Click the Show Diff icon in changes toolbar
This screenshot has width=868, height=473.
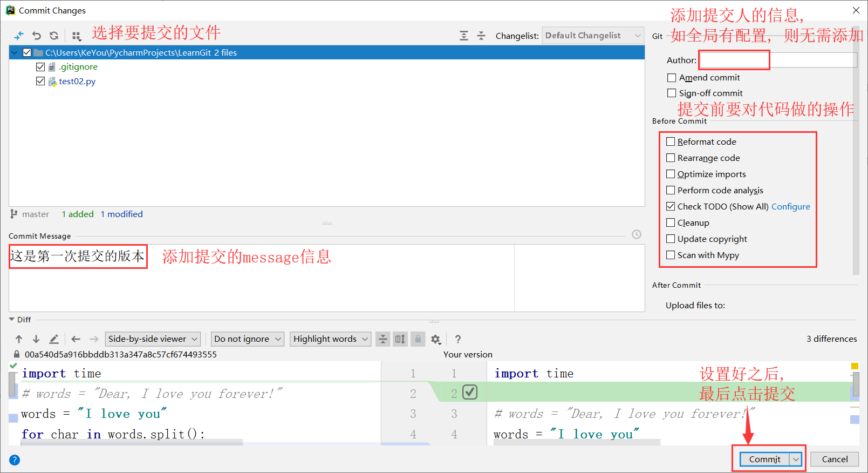click(19, 36)
